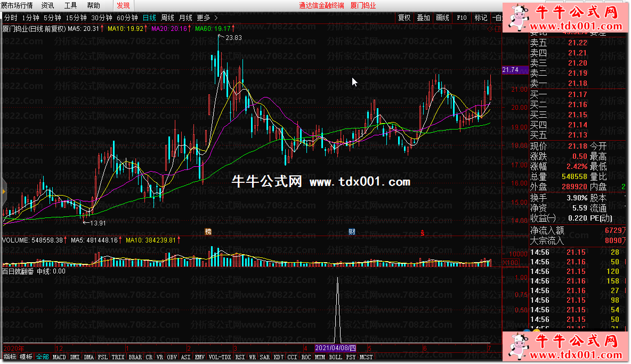This screenshot has width=631, height=364.
Task: Enable 画线 drawing tools
Action: pyautogui.click(x=442, y=18)
